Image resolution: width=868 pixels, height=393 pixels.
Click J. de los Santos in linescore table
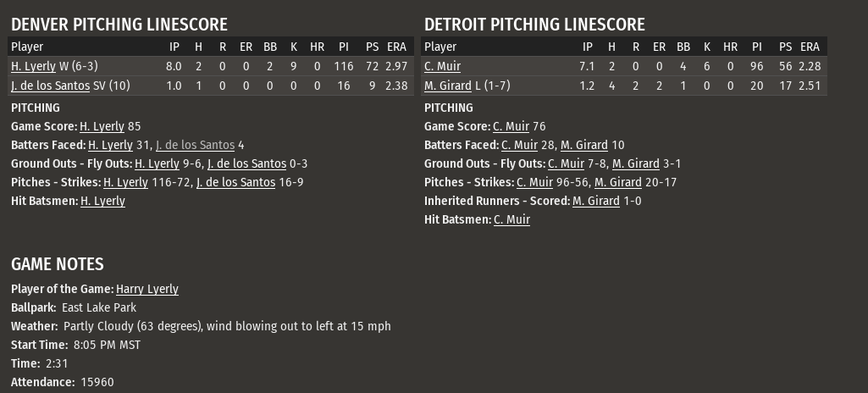(50, 86)
